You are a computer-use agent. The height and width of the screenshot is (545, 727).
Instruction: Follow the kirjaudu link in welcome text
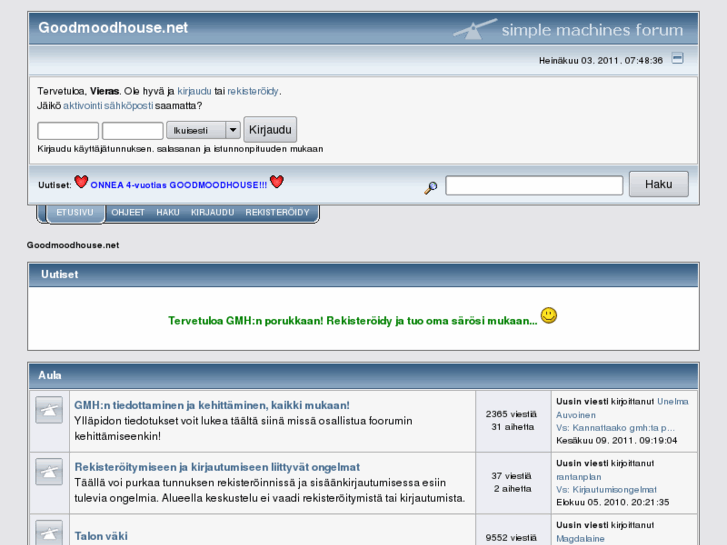194,91
